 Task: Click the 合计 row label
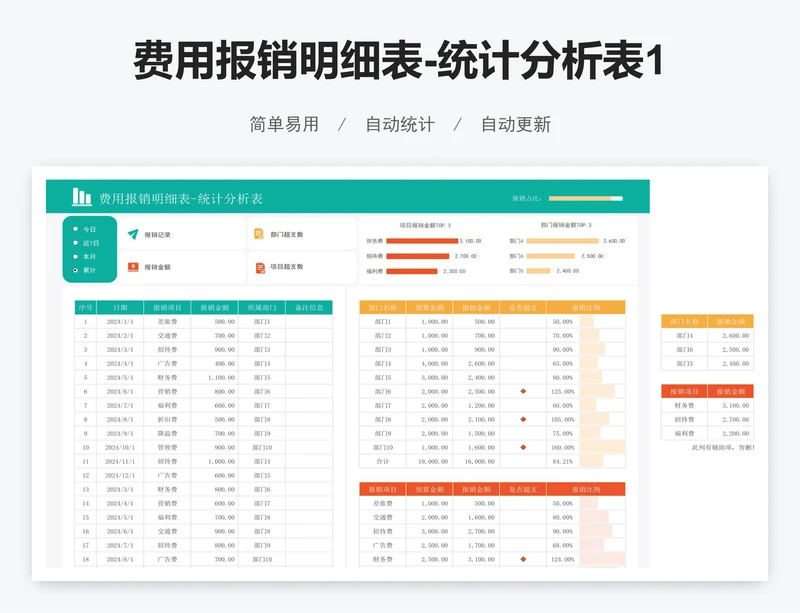(x=383, y=461)
